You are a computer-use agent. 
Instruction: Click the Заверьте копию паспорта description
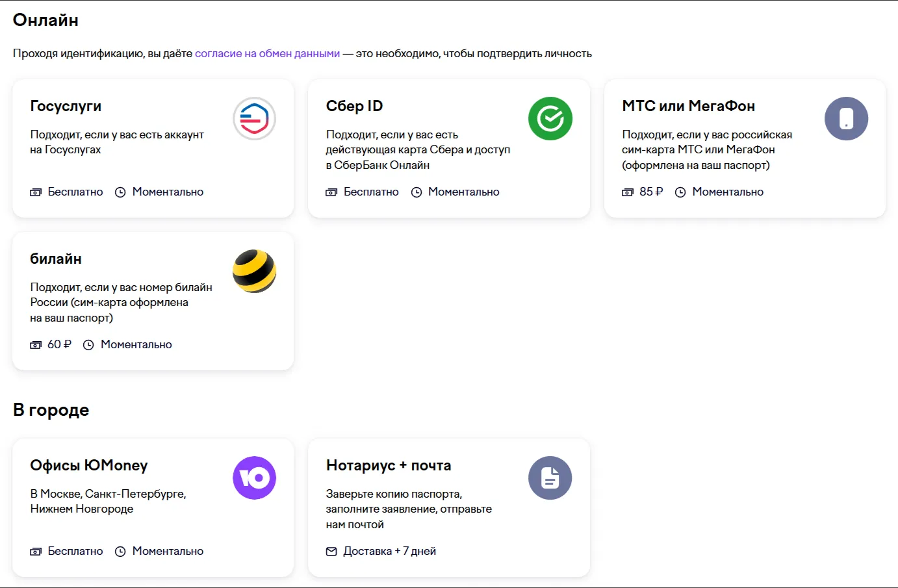[409, 509]
